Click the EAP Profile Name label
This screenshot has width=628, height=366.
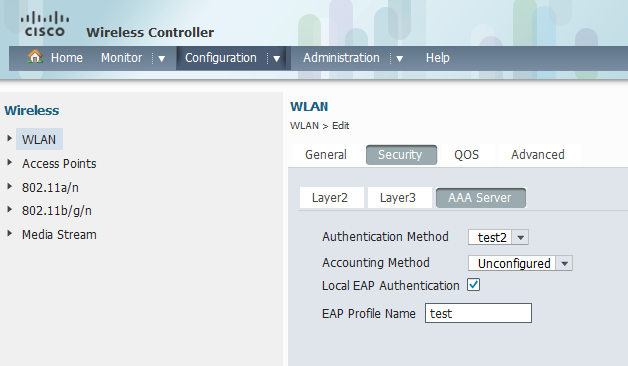[368, 314]
